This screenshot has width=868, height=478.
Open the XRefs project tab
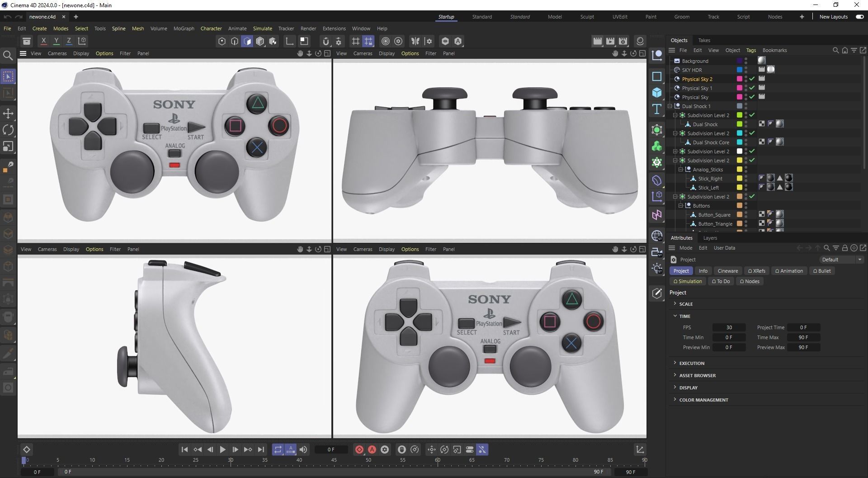757,271
